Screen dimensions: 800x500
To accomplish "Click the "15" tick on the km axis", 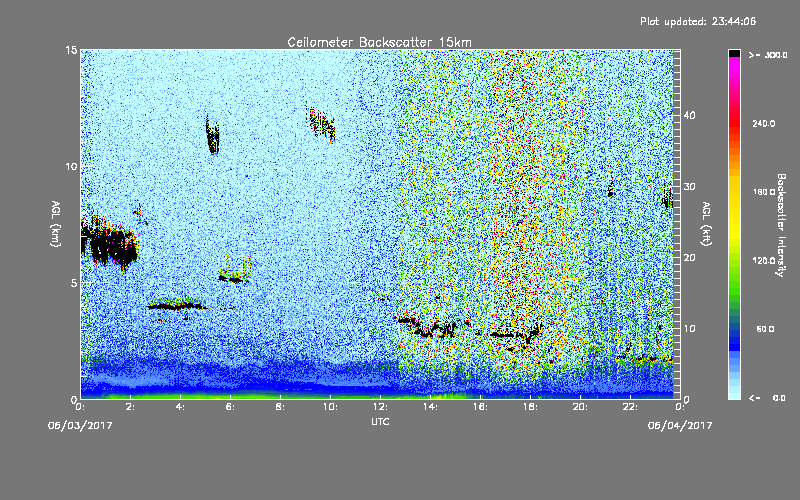I will (x=71, y=50).
